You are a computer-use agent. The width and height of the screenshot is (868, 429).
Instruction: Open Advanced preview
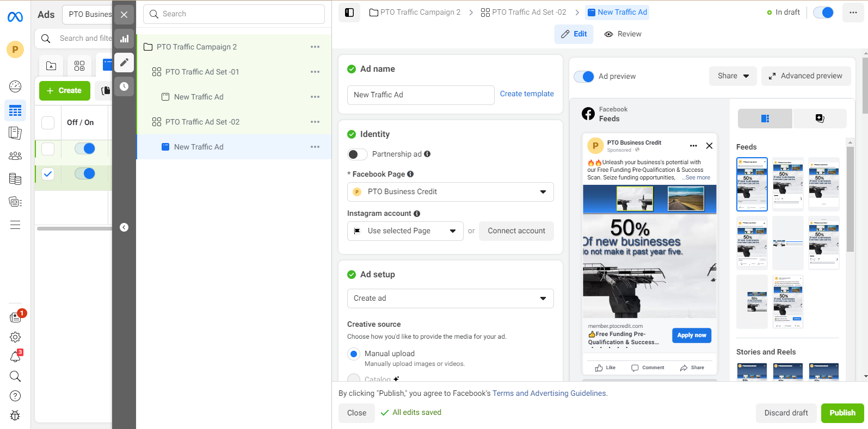pyautogui.click(x=806, y=76)
